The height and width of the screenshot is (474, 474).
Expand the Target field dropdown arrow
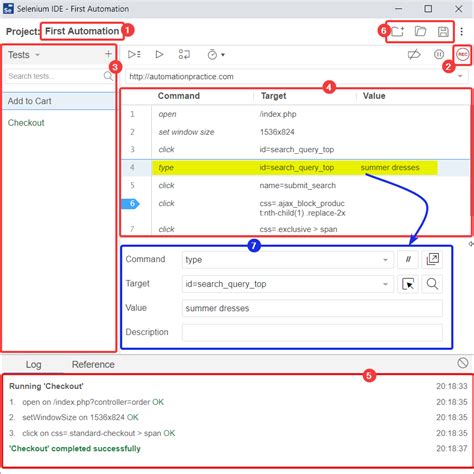pos(385,284)
